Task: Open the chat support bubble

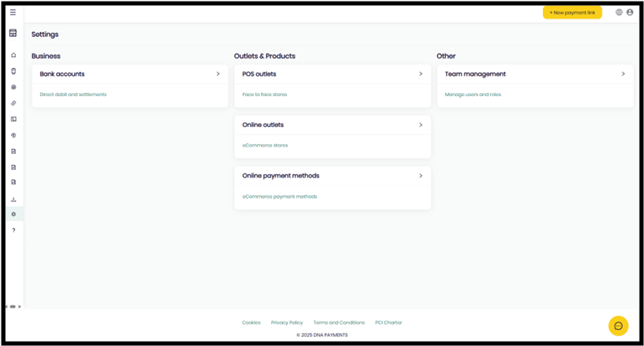Action: pos(618,326)
